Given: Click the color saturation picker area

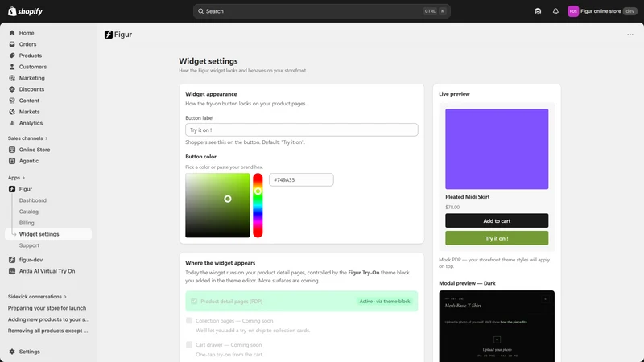Looking at the screenshot, I should 217,205.
